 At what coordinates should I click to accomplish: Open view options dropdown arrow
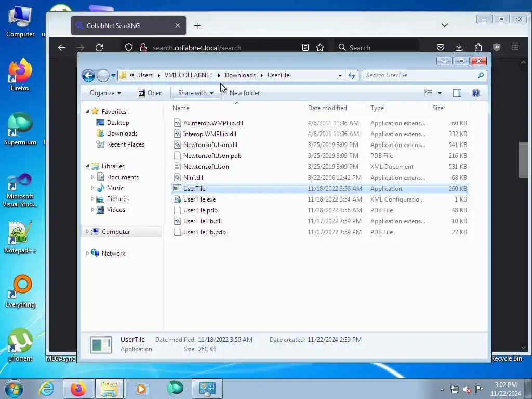(x=440, y=93)
